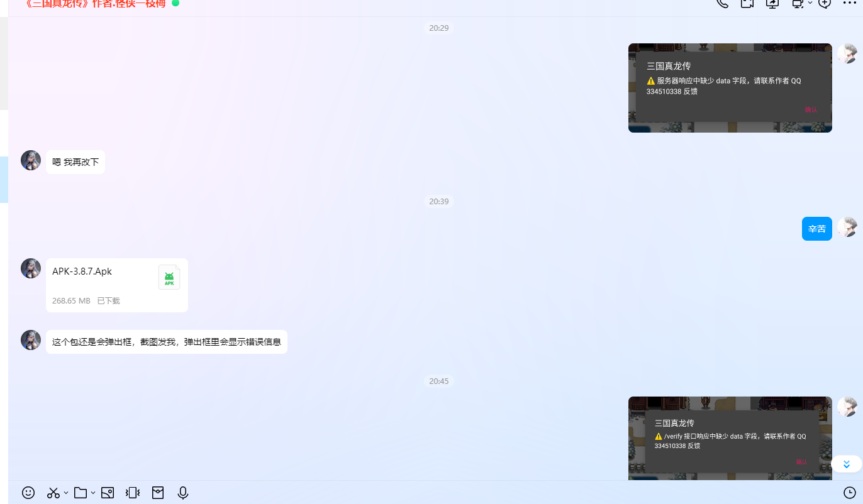The height and width of the screenshot is (504, 863).
Task: Open the screen share icon
Action: pos(772,3)
